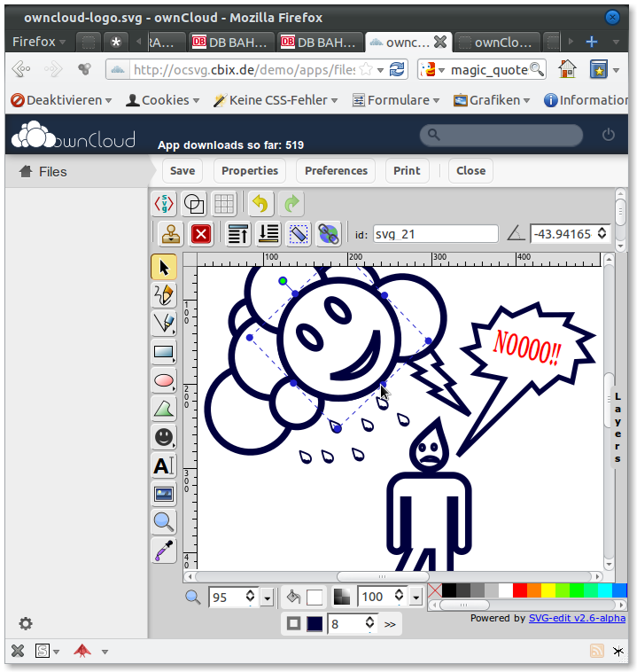Redo the last action
637x672 pixels.
(291, 204)
